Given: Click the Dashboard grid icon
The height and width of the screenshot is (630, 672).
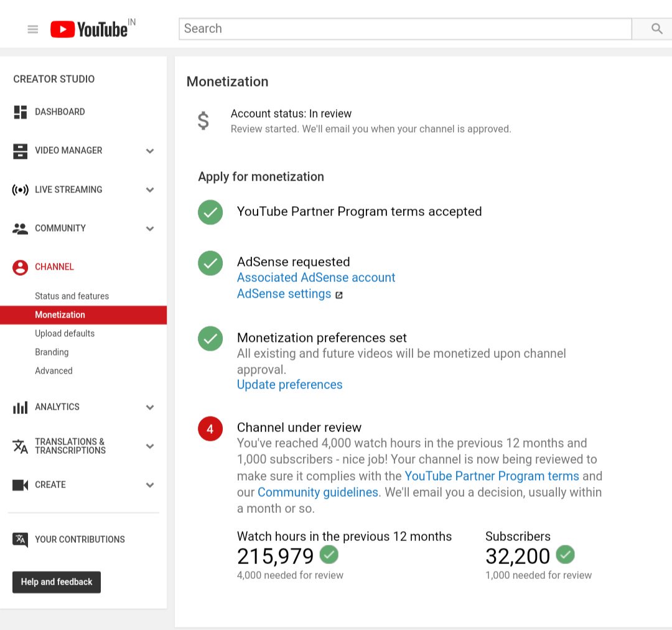Looking at the screenshot, I should (x=20, y=112).
